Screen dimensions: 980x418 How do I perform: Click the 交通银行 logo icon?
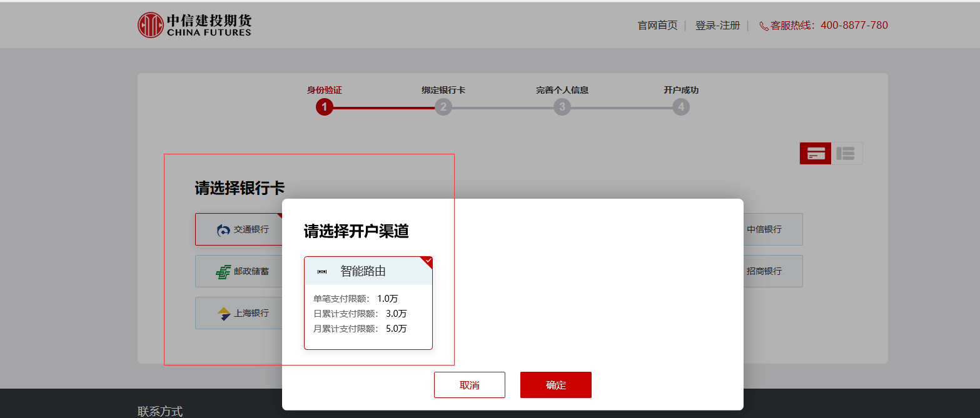[x=223, y=230]
